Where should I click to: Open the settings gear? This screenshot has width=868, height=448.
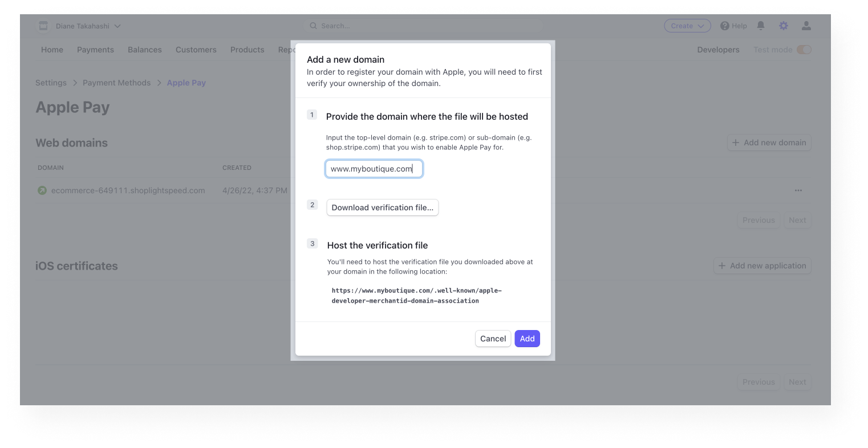(x=783, y=26)
